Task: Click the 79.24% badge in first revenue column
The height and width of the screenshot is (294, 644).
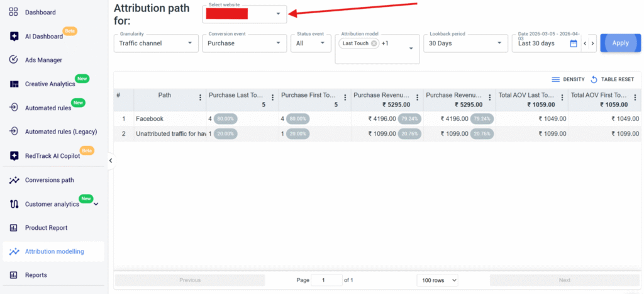Action: tap(409, 119)
